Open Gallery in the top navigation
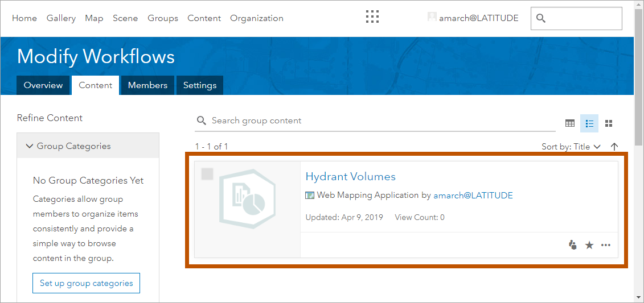 click(x=61, y=18)
